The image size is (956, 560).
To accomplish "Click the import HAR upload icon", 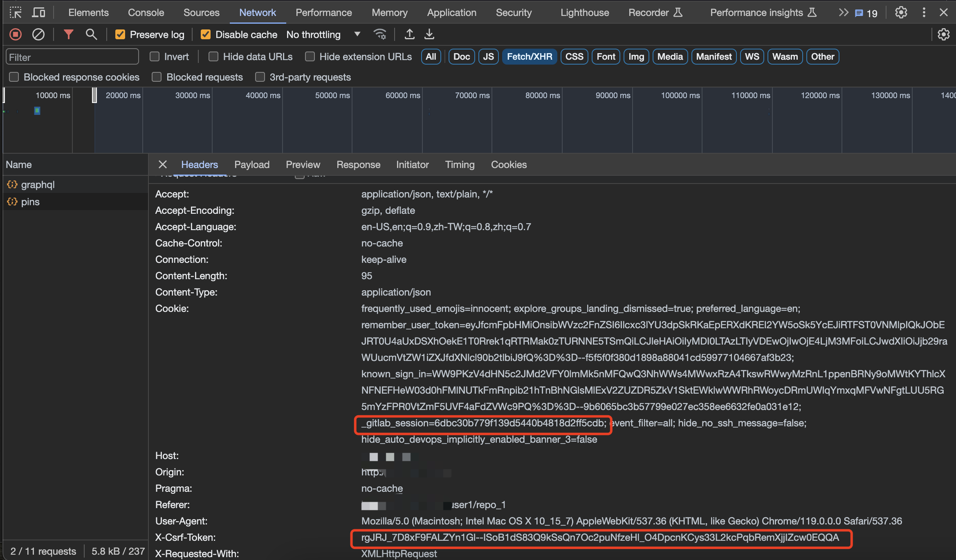I will (409, 34).
